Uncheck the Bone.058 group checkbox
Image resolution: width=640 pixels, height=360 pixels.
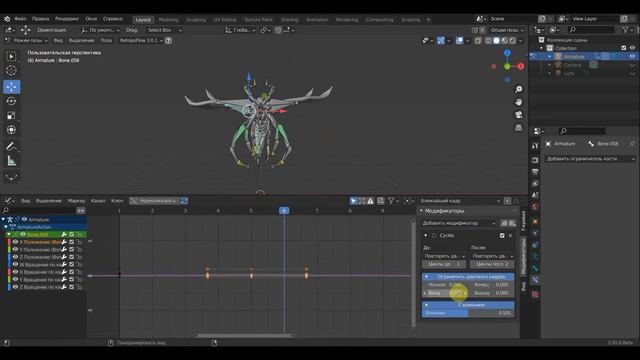pyautogui.click(x=71, y=234)
